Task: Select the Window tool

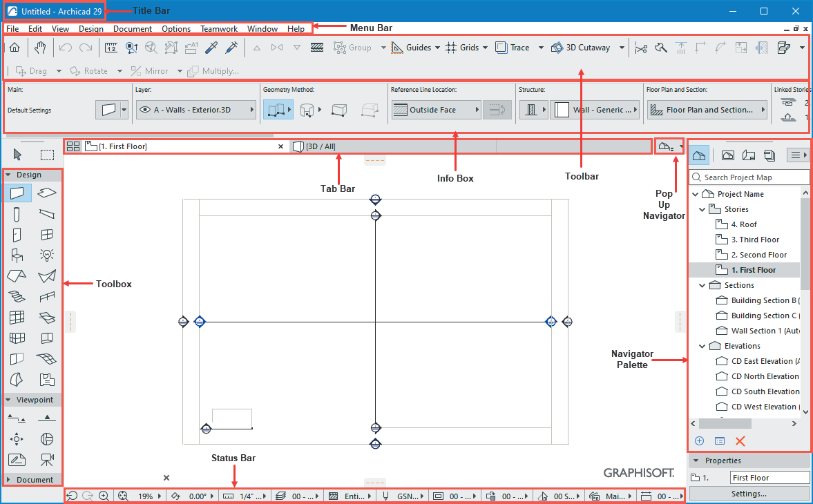Action: pos(47,235)
